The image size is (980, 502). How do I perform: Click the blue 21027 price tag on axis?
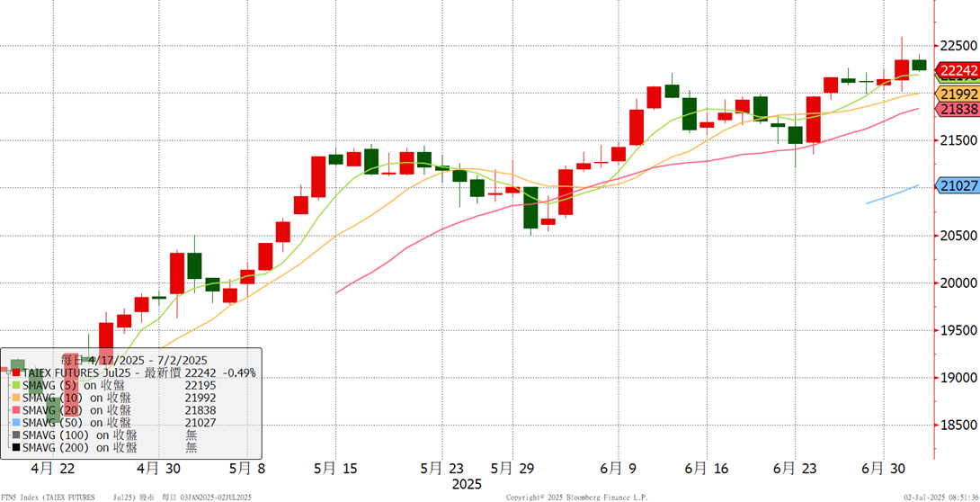958,185
